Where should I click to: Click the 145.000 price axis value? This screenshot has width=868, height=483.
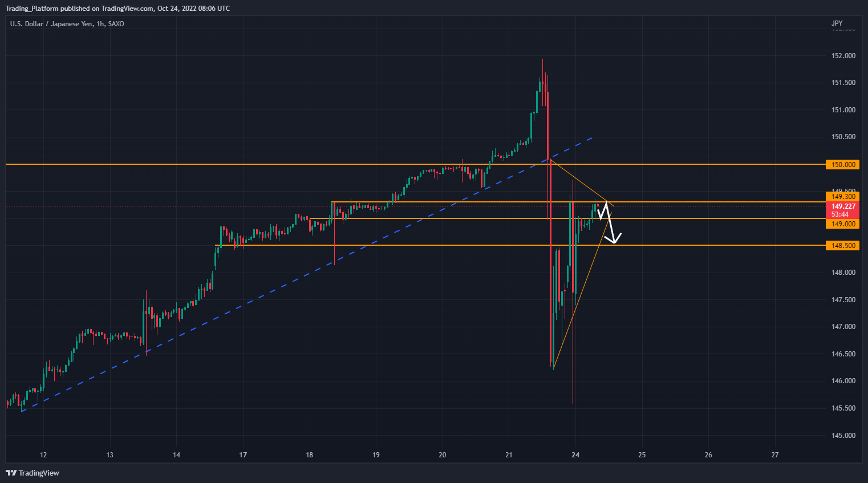(843, 436)
